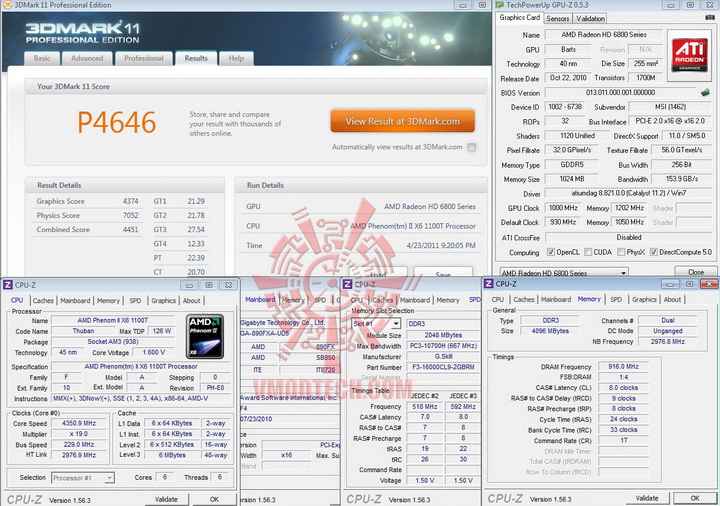The width and height of the screenshot is (720, 506).
Task: Click the right CPU-Z Memory window title icon
Action: click(x=489, y=284)
